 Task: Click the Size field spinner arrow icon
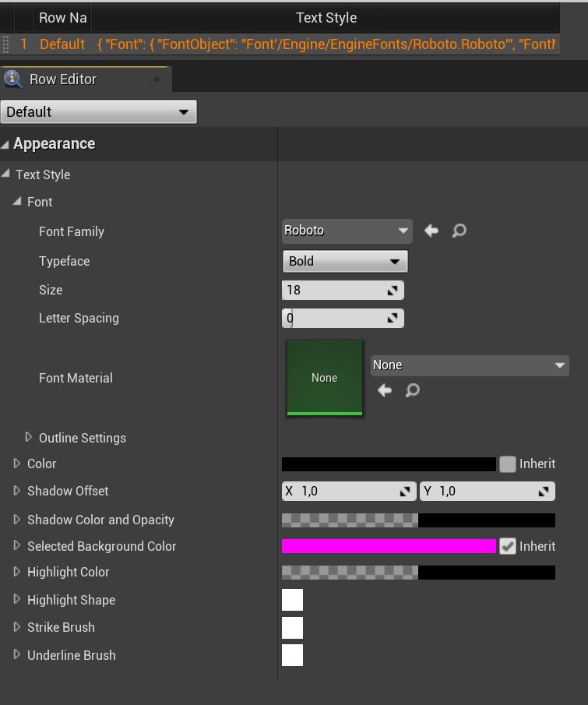tap(393, 291)
